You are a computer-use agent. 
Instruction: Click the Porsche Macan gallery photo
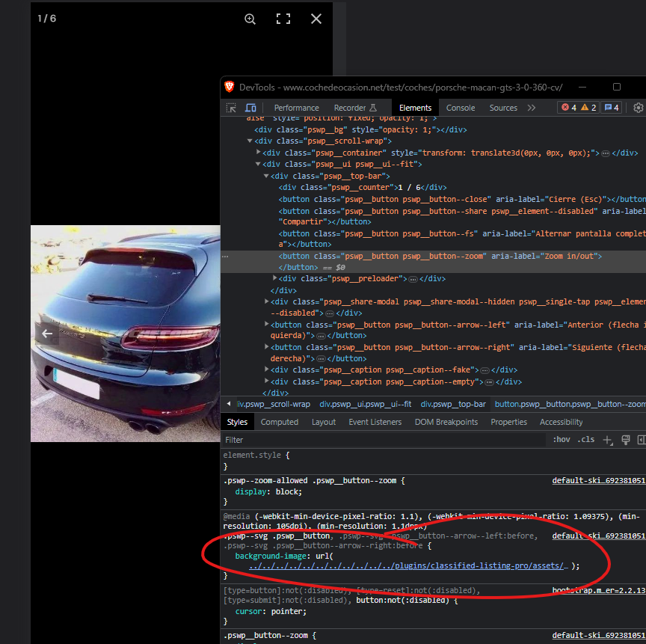point(126,334)
